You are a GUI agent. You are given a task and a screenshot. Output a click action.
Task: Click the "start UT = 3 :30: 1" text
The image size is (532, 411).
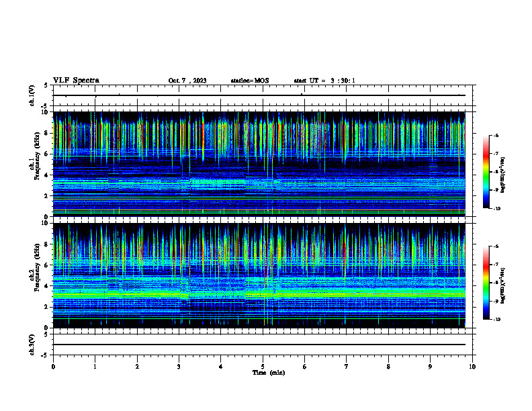pyautogui.click(x=324, y=81)
